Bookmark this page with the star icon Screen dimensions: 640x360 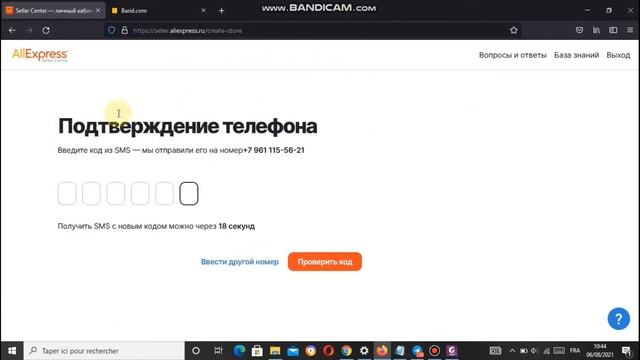513,30
